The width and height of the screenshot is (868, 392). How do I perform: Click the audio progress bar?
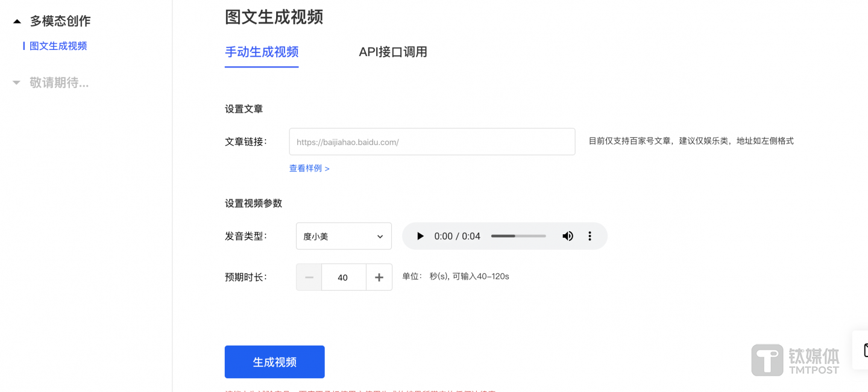pos(518,236)
